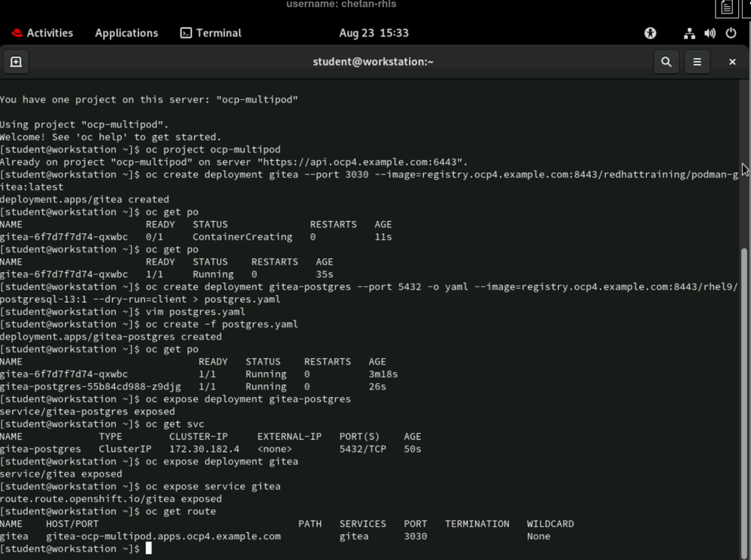Open a new terminal tab
This screenshot has height=560, width=751.
tap(16, 62)
